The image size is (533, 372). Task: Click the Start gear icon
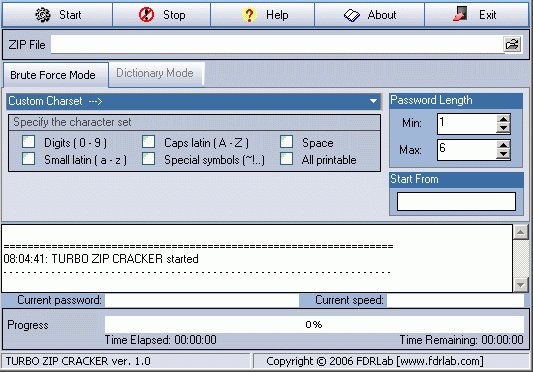[43, 15]
